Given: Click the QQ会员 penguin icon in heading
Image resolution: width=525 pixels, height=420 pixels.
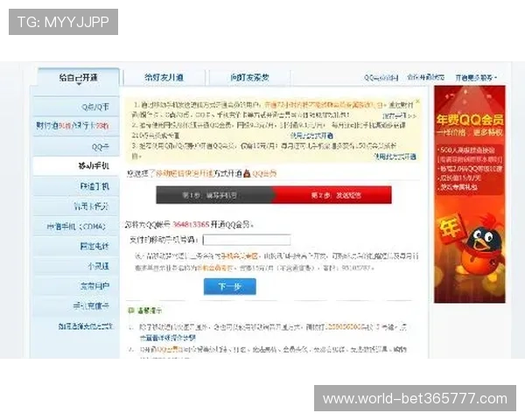Looking at the screenshot, I should point(247,173).
